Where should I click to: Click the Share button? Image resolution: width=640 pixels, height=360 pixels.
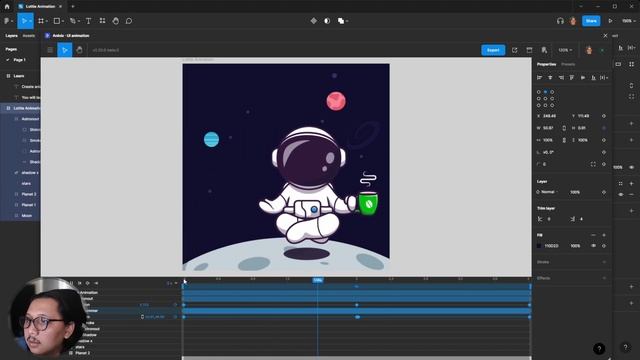[591, 21]
